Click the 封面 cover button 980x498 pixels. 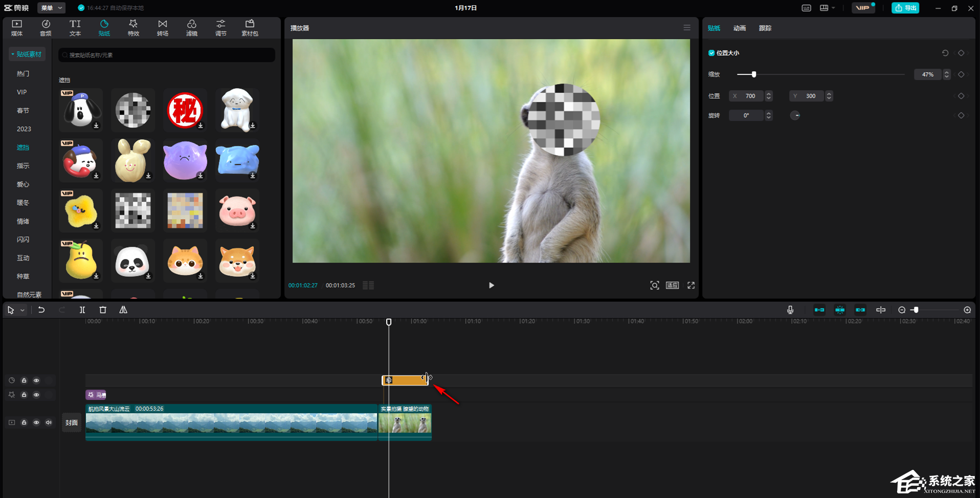tap(72, 423)
